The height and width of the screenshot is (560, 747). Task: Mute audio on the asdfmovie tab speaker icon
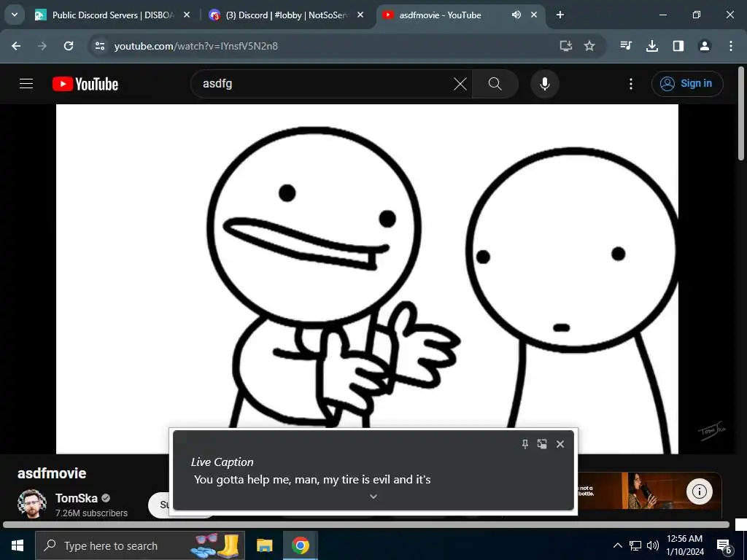pyautogui.click(x=516, y=15)
